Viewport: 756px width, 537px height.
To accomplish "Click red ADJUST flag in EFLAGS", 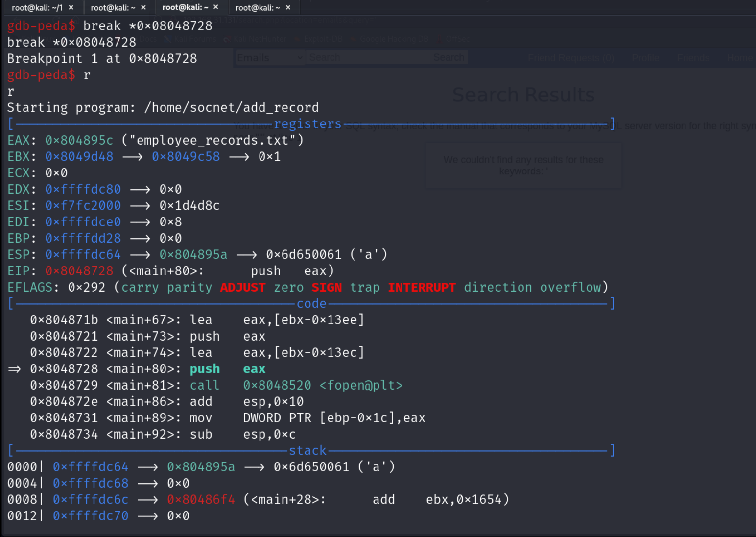I will [x=242, y=287].
